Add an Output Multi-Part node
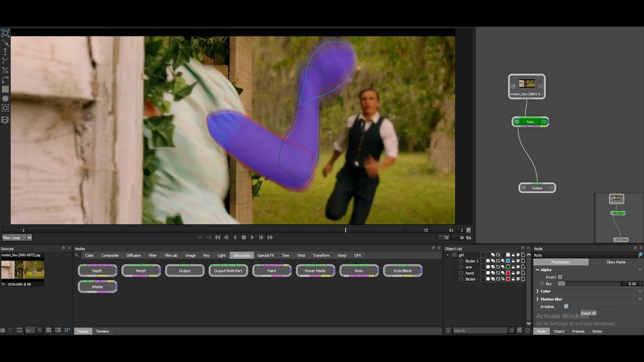The image size is (644, 362). 228,270
